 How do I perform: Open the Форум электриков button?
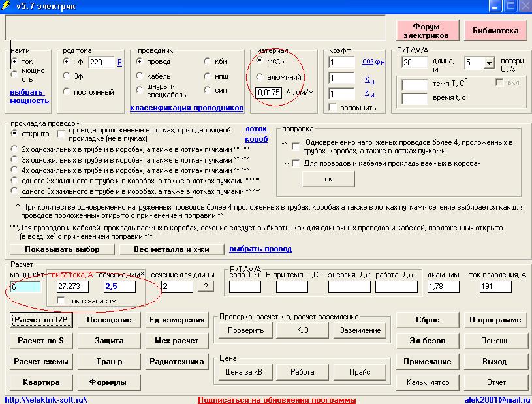(426, 31)
